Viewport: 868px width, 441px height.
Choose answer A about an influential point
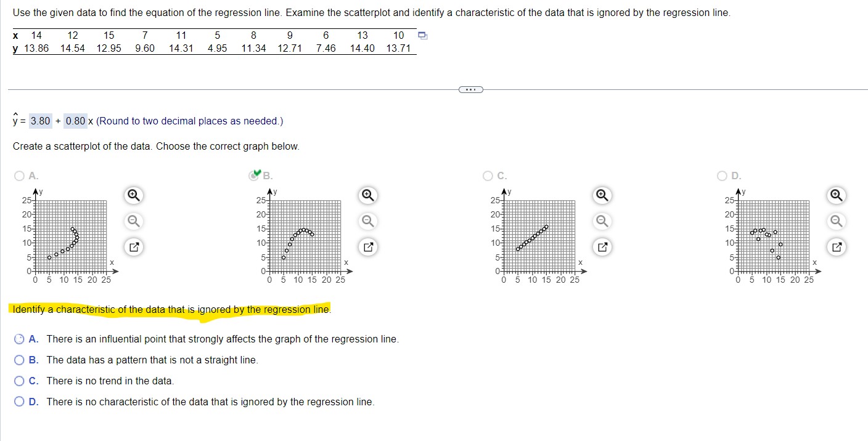pyautogui.click(x=19, y=339)
